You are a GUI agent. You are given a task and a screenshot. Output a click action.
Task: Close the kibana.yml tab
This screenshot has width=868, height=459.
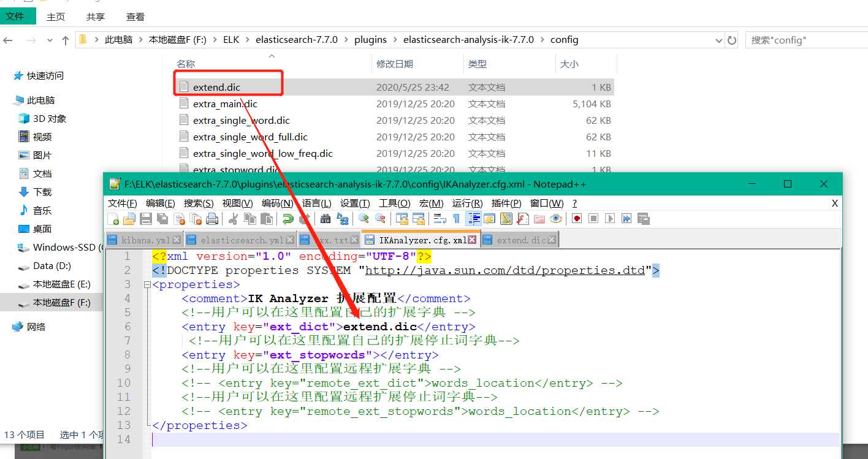(x=177, y=240)
